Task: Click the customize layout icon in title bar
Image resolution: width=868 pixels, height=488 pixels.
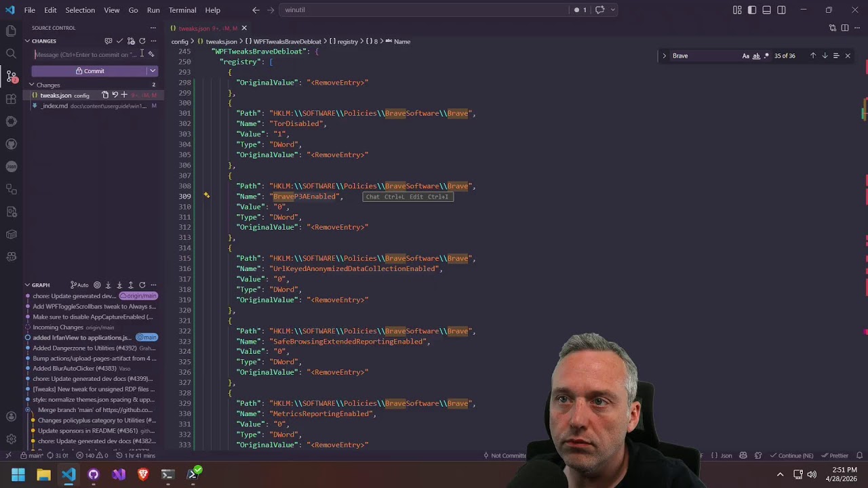Action: coord(737,10)
